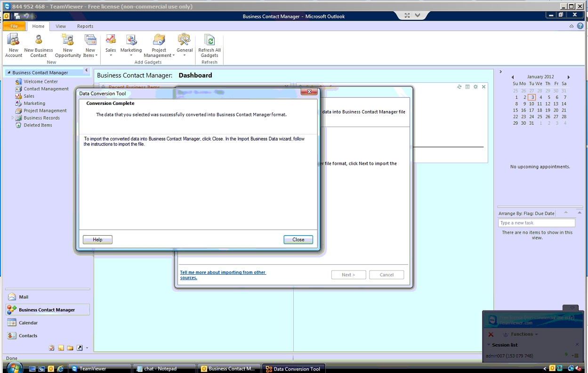The height and width of the screenshot is (373, 588).
Task: Switch to the View ribbon tab
Action: (61, 26)
